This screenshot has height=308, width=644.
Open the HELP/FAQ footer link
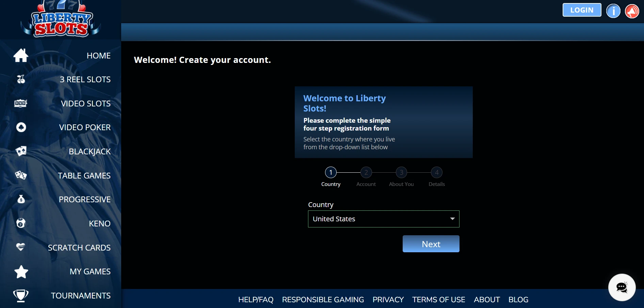point(256,300)
